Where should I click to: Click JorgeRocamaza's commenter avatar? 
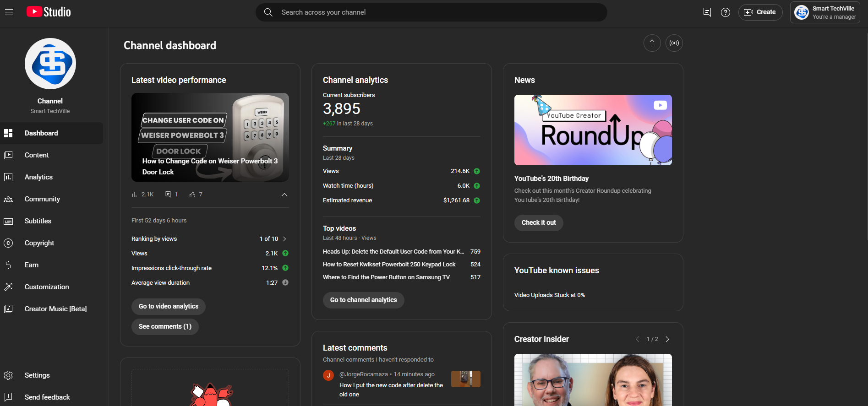point(328,375)
